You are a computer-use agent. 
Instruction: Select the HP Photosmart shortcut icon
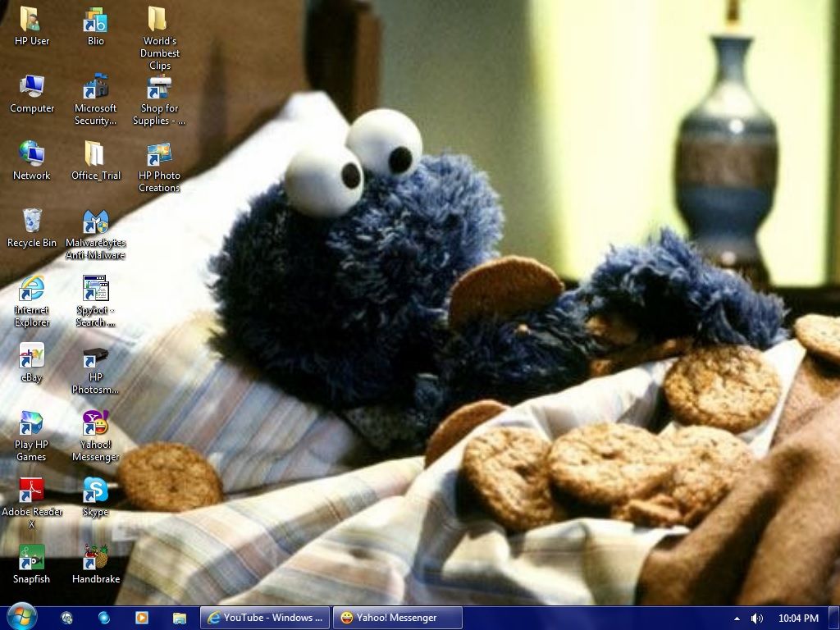click(95, 370)
